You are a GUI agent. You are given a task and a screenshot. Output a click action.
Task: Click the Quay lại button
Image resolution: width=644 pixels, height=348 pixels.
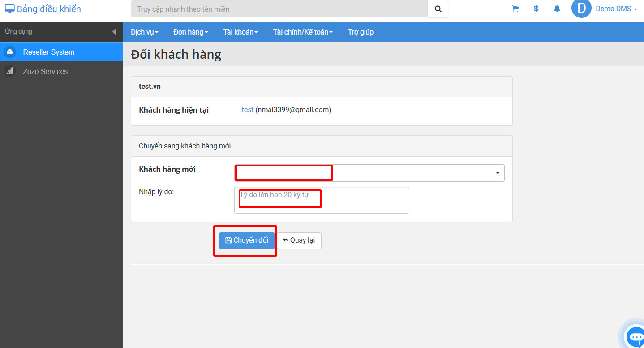click(299, 240)
